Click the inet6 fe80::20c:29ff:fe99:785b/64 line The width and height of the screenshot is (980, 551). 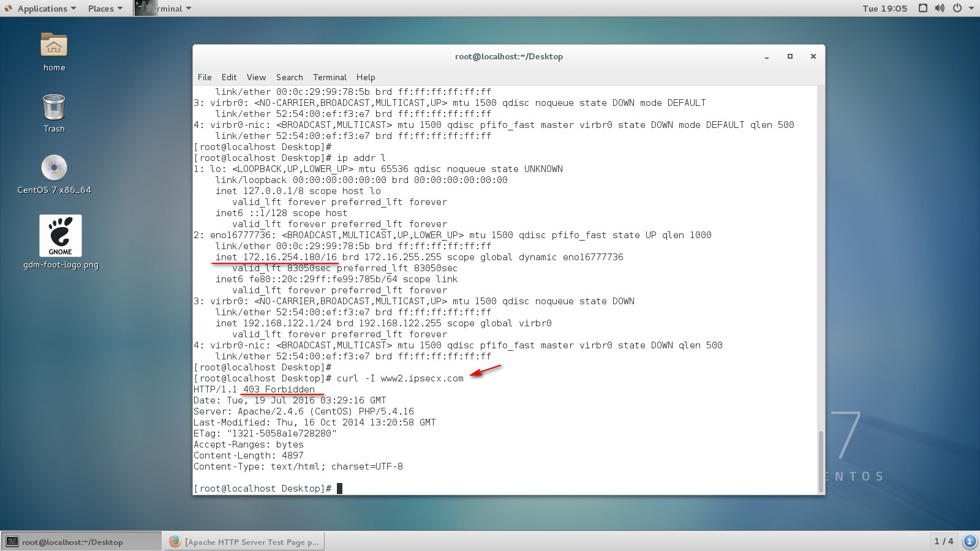(336, 279)
